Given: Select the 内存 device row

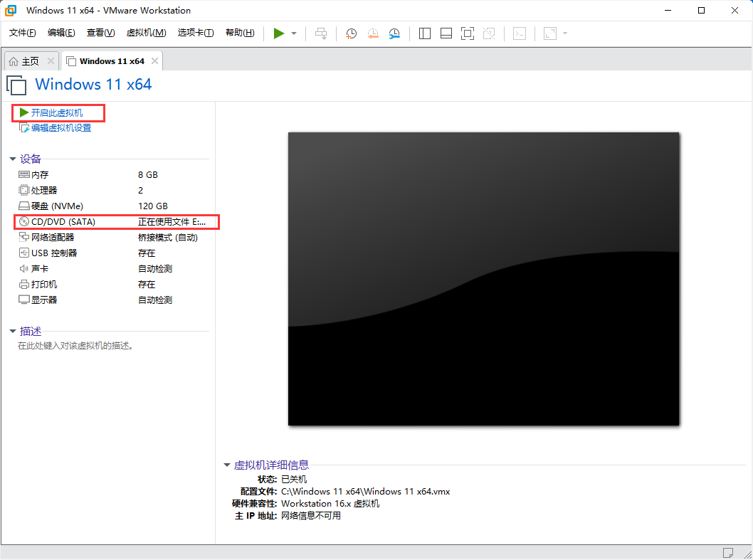Looking at the screenshot, I should tap(113, 175).
